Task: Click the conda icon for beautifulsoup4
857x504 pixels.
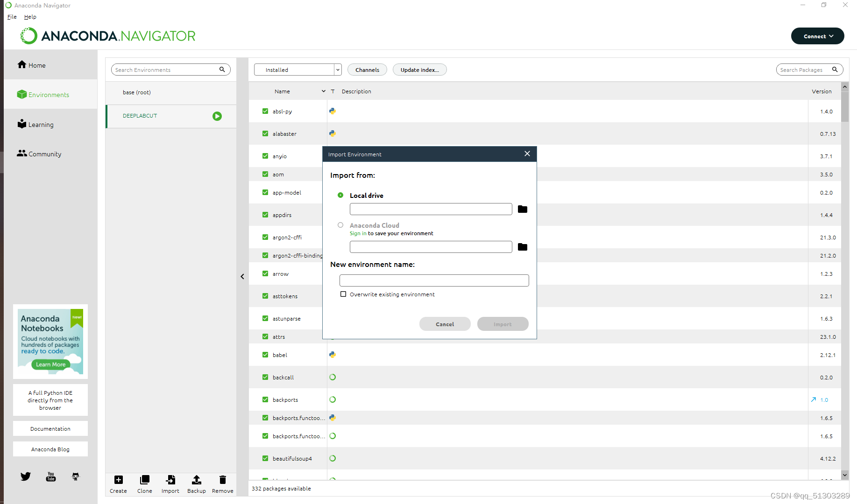Action: click(x=333, y=458)
